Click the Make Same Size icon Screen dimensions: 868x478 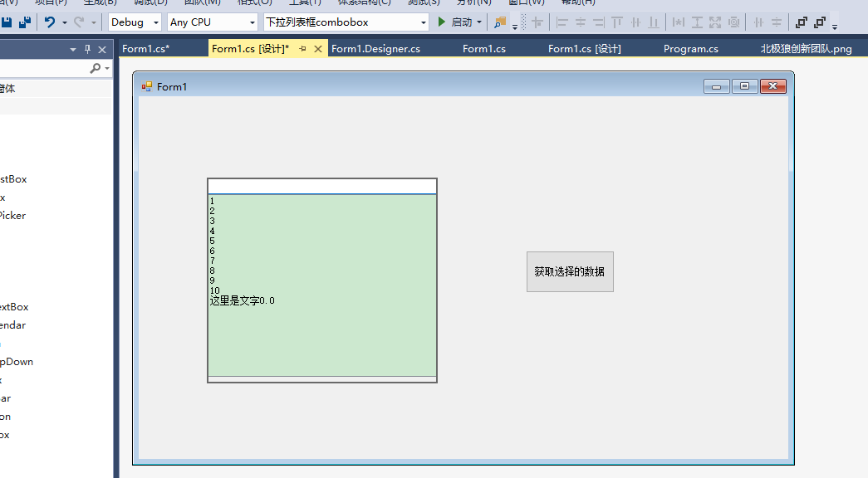click(x=714, y=23)
